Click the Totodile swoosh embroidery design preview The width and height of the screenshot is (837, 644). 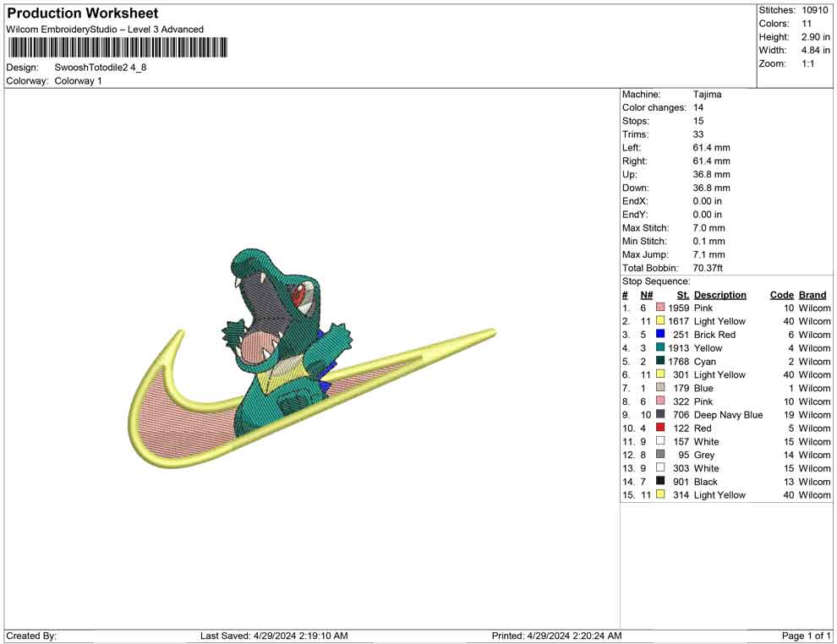point(312,358)
